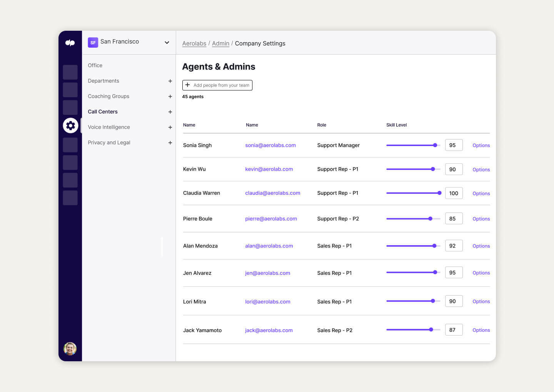Open the settings gear in the sidebar

point(70,125)
